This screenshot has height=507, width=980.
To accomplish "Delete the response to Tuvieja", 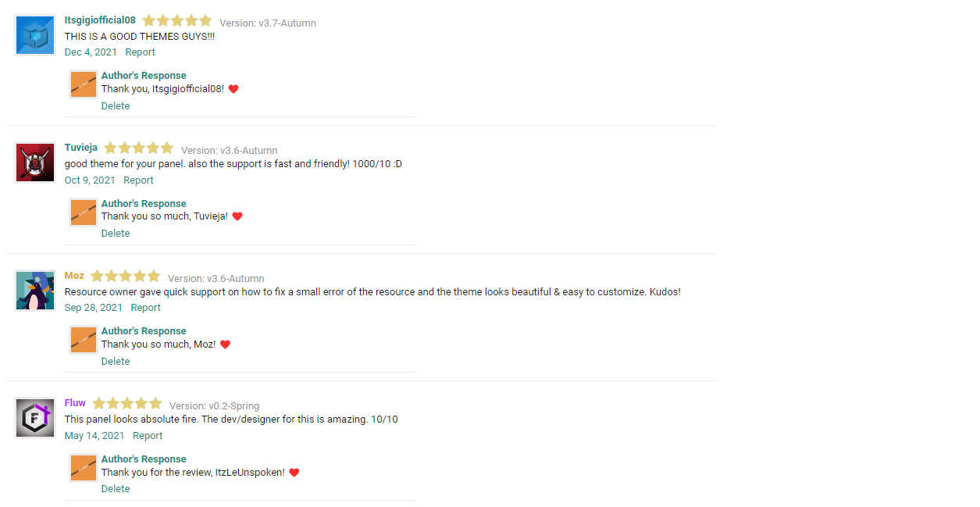I will pos(116,234).
